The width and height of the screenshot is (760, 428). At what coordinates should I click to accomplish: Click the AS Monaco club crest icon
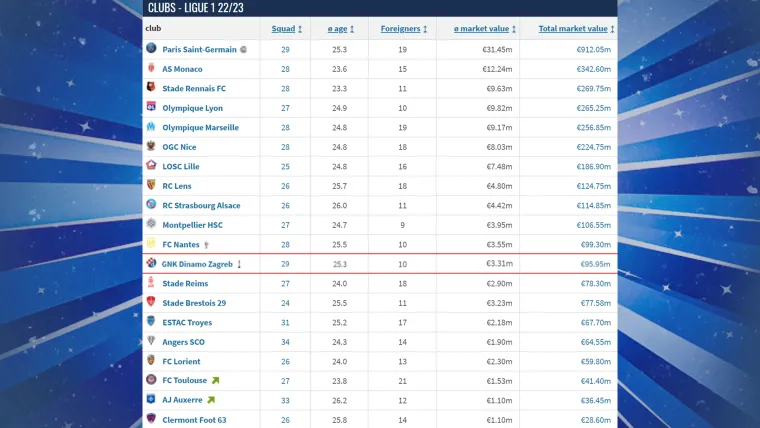[x=151, y=68]
